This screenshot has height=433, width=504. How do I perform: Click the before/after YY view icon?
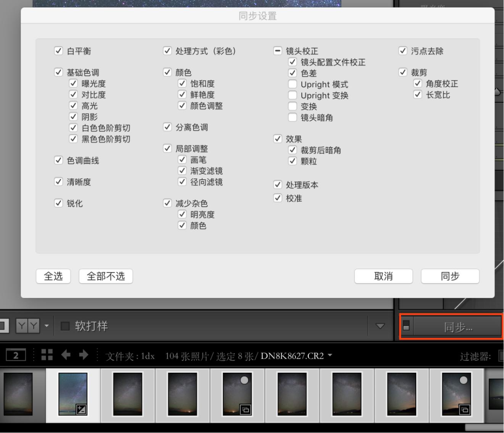[27, 326]
